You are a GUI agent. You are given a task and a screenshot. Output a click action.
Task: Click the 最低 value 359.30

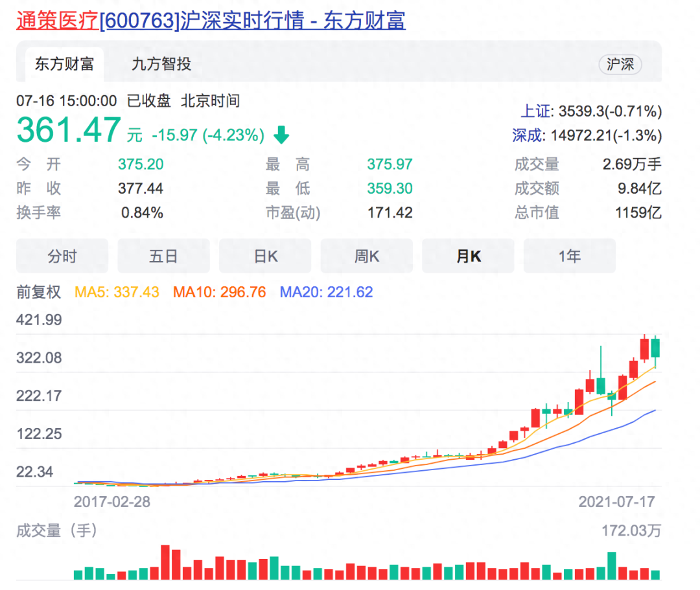[x=390, y=188]
